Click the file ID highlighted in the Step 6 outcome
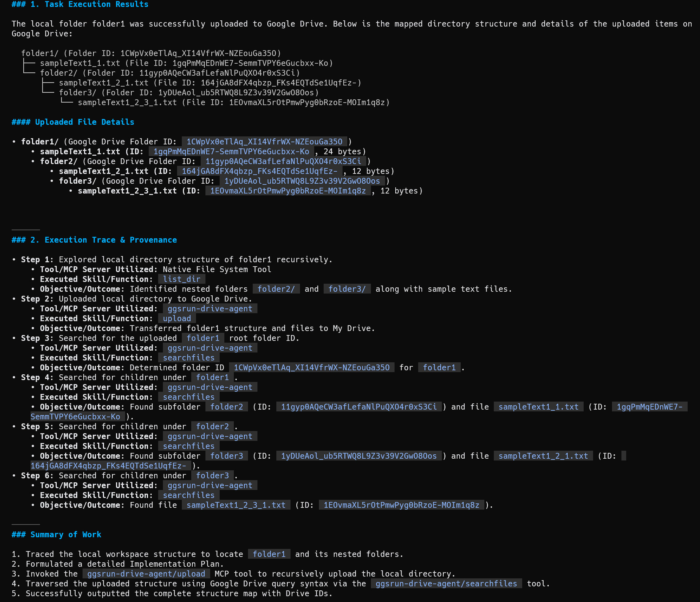This screenshot has width=700, height=602. click(x=401, y=505)
